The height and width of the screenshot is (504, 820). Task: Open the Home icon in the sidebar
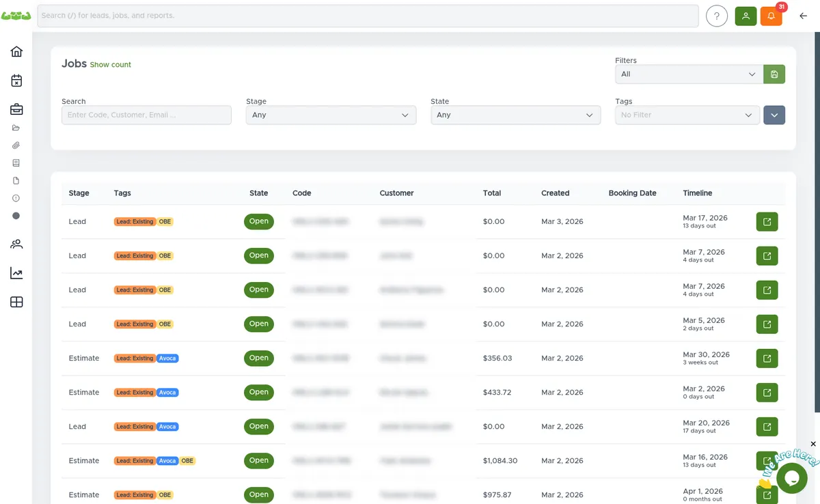(x=16, y=51)
